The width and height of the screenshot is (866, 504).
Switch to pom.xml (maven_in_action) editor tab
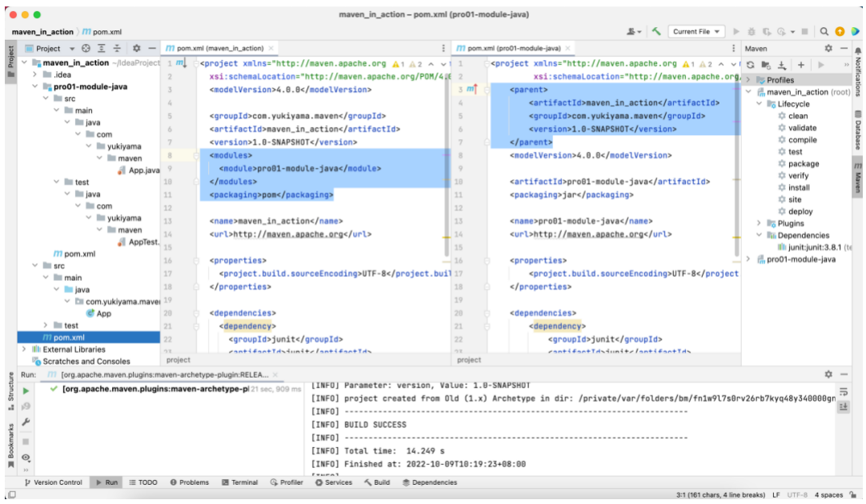click(x=220, y=49)
